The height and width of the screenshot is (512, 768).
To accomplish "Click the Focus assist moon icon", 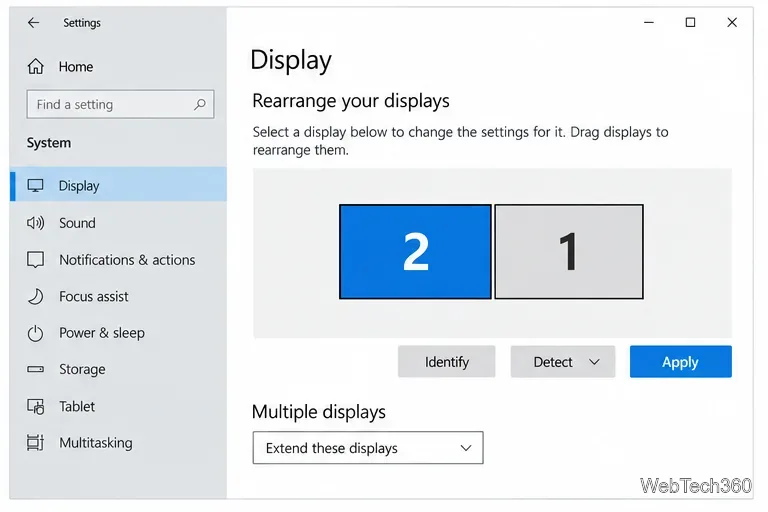I will pyautogui.click(x=35, y=296).
